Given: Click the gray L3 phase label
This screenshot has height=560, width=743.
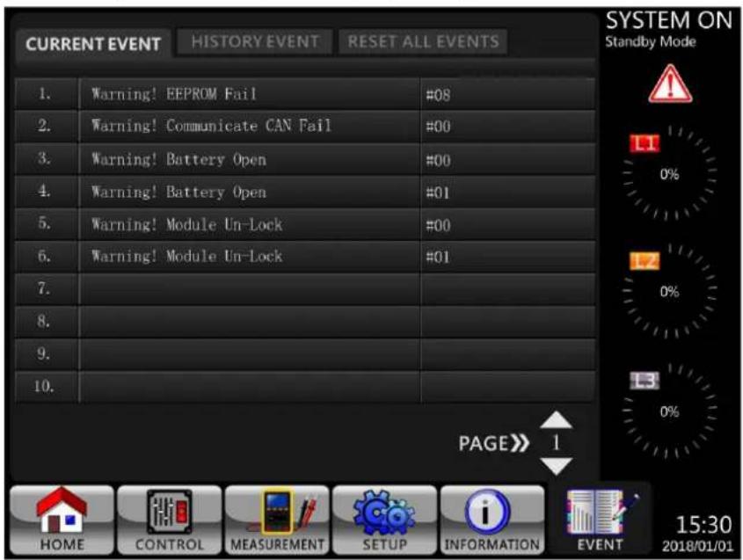Looking at the screenshot, I should 645,381.
